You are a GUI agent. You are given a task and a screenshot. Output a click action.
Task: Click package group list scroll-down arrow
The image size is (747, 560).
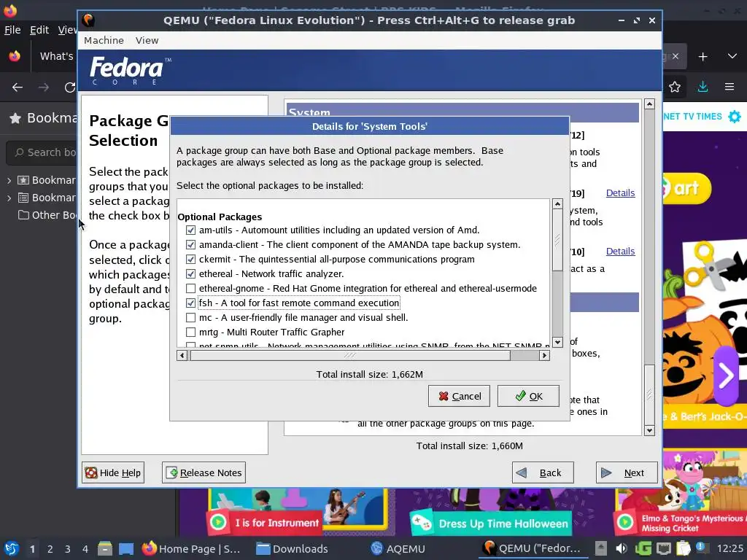(x=649, y=430)
